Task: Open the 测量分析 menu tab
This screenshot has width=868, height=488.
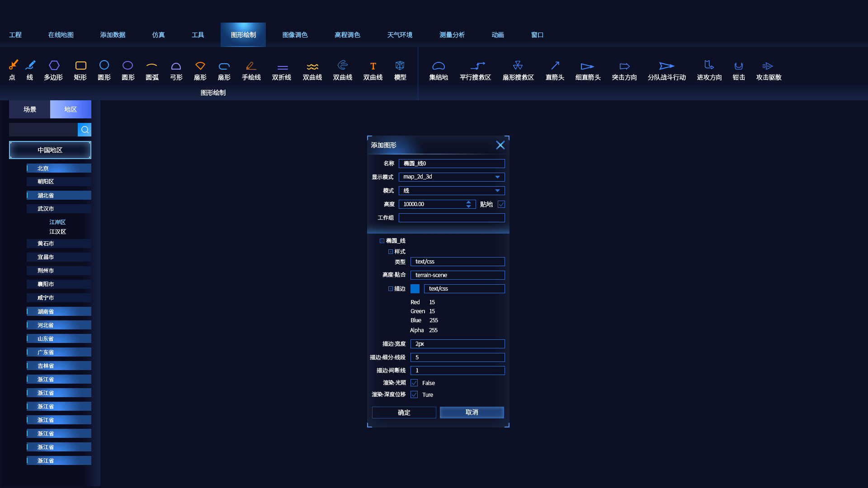Action: point(452,35)
